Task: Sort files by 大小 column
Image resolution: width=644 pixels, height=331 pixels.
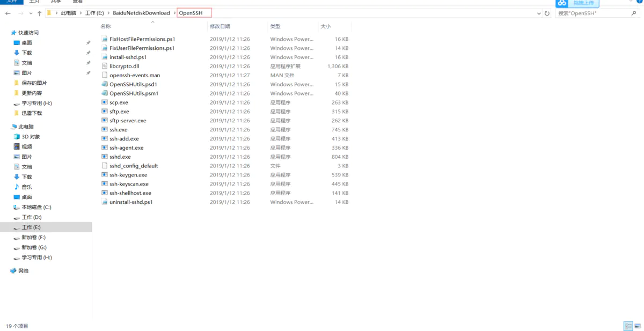Action: [x=326, y=26]
